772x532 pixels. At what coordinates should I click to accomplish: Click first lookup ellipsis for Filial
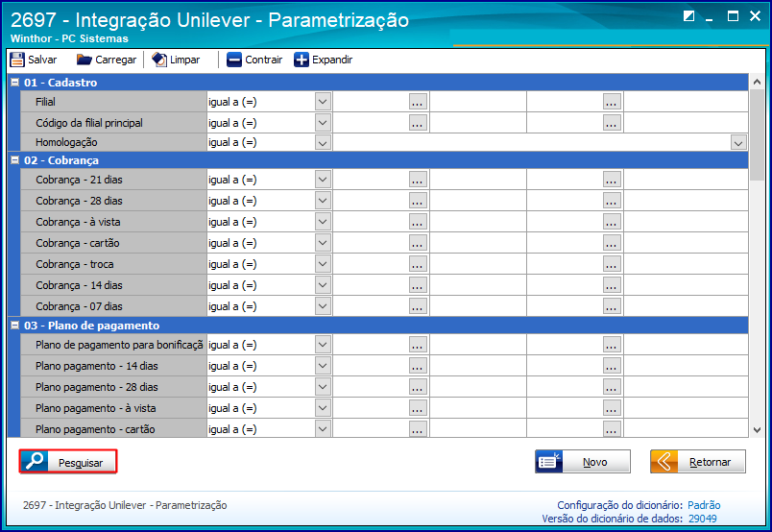click(418, 102)
